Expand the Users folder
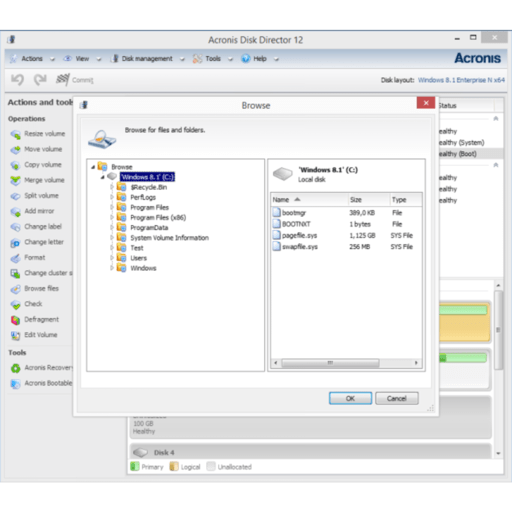Screen dimensions: 512x512 tap(112, 258)
